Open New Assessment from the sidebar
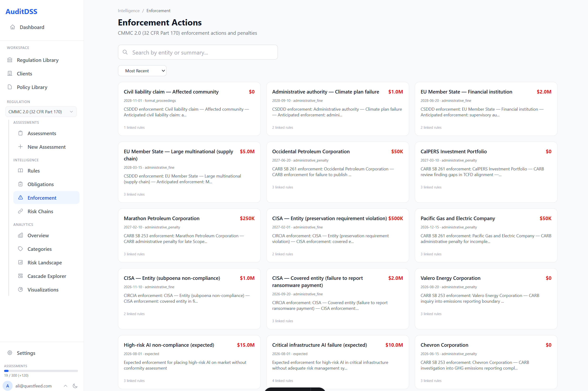The width and height of the screenshot is (588, 391). point(46,147)
